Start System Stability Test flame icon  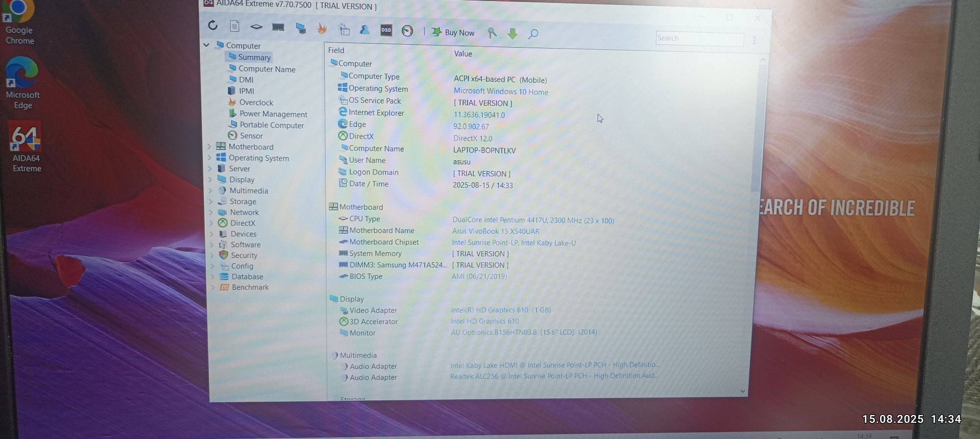click(x=322, y=29)
